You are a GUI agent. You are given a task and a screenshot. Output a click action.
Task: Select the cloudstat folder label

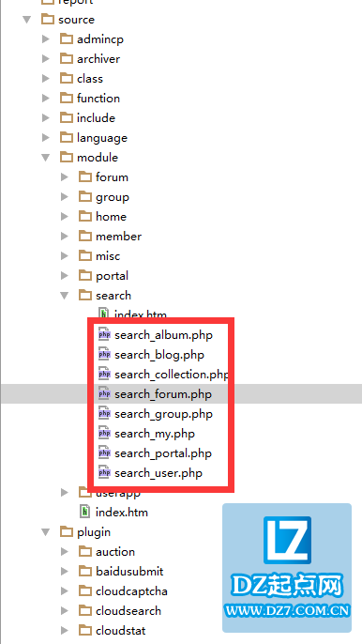click(121, 631)
